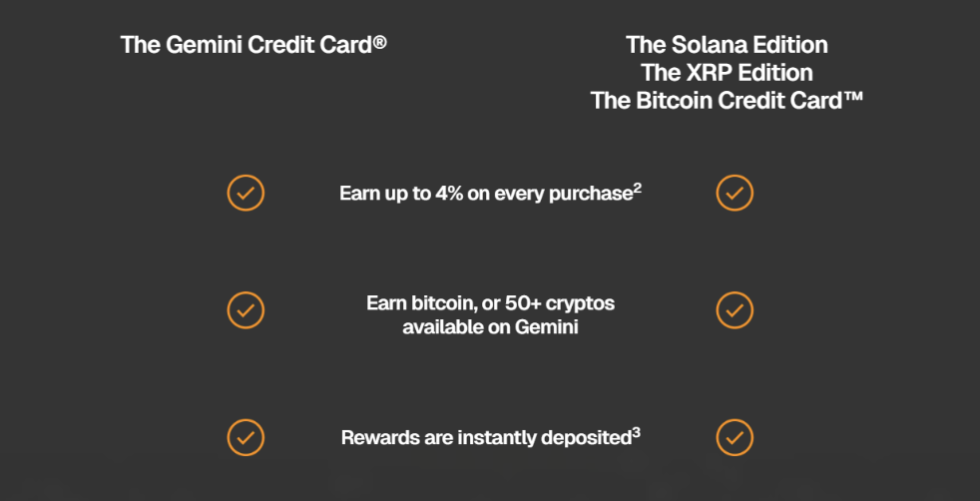Click the "available on Gemini" text line
The width and height of the screenshot is (980, 501).
tap(489, 326)
